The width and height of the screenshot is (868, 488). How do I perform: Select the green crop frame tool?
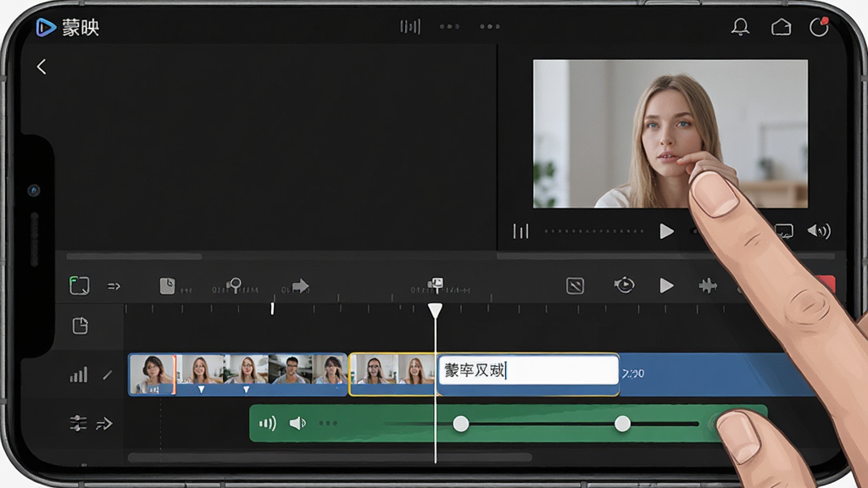point(79,286)
